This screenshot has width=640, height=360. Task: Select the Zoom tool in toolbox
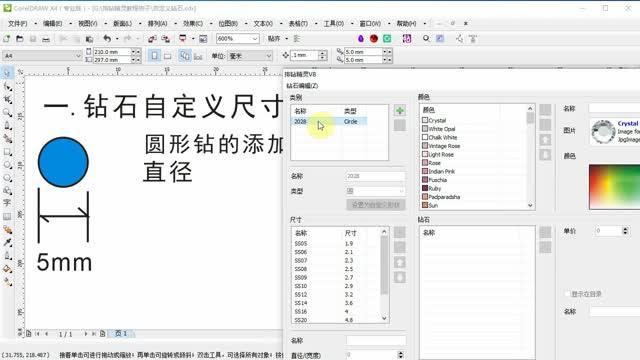(7, 112)
